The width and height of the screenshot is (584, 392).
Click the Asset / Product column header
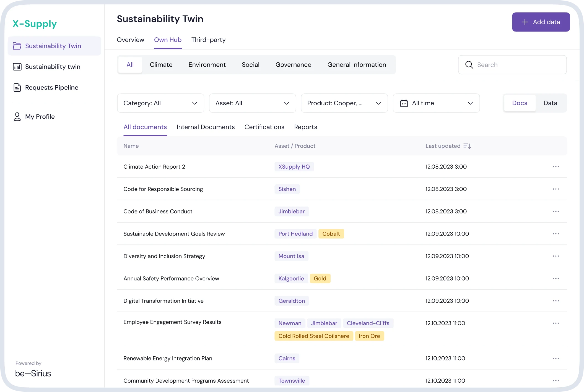coord(295,146)
